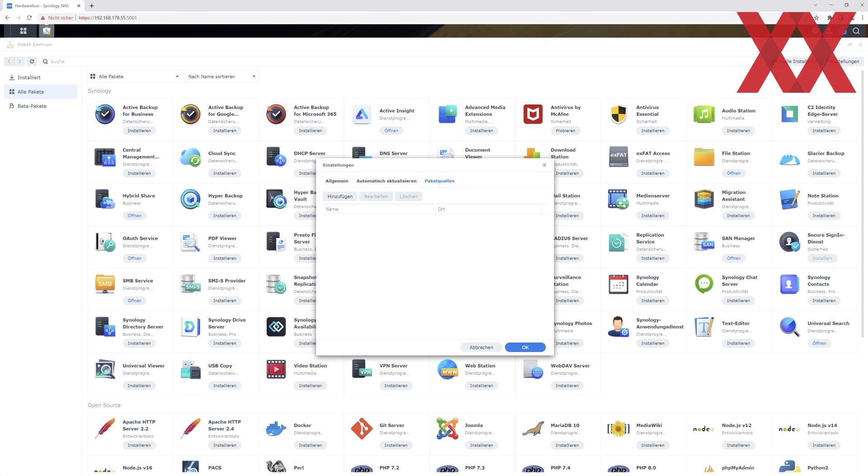Screen dimensions: 868x476
Task: Click the OAuth Service icon
Action: point(105,242)
